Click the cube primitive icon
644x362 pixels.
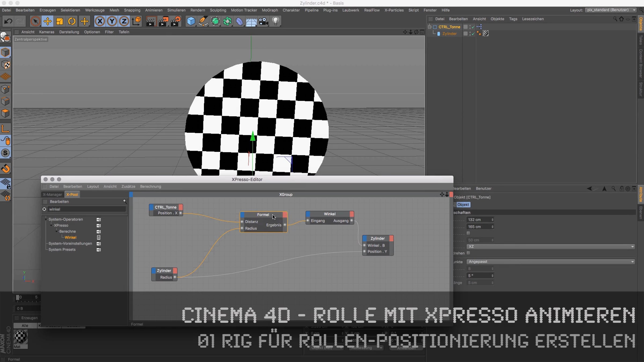191,21
